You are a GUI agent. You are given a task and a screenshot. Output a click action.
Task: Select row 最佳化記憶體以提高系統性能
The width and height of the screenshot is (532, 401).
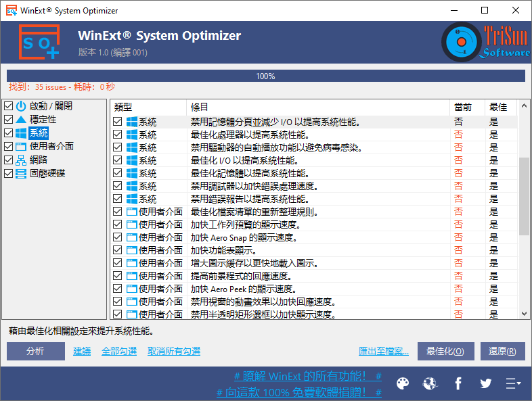(314, 173)
